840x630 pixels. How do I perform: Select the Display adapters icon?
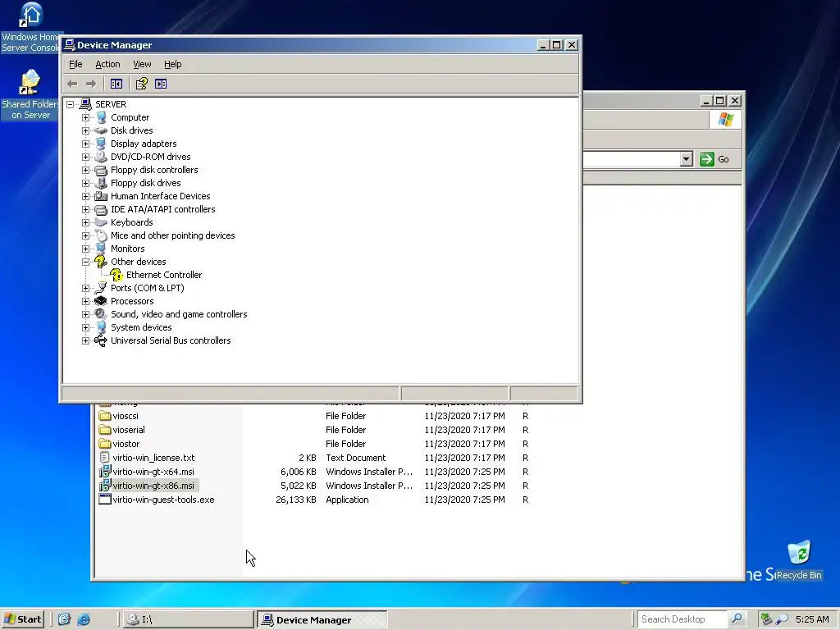[x=101, y=144]
